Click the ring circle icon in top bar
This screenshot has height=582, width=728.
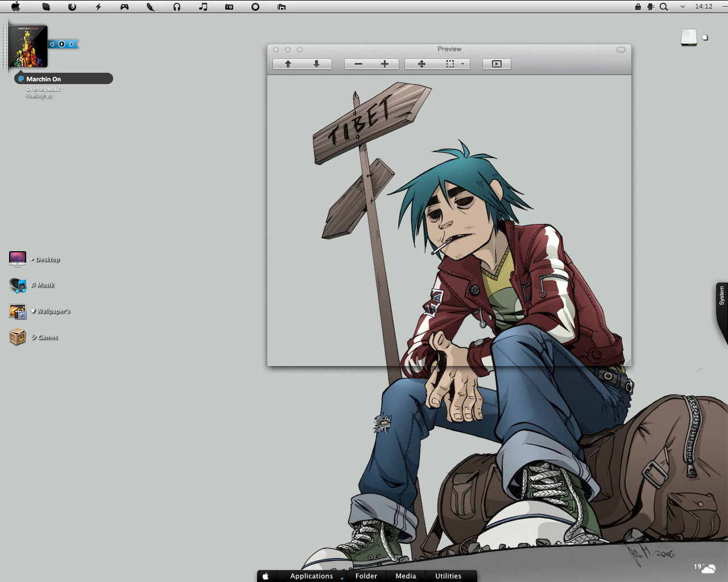click(x=255, y=7)
